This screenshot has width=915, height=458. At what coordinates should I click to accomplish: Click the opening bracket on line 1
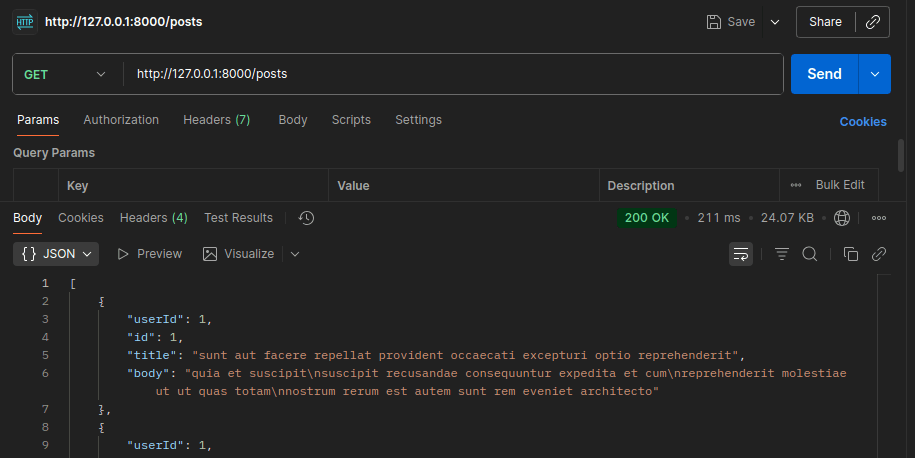(73, 284)
